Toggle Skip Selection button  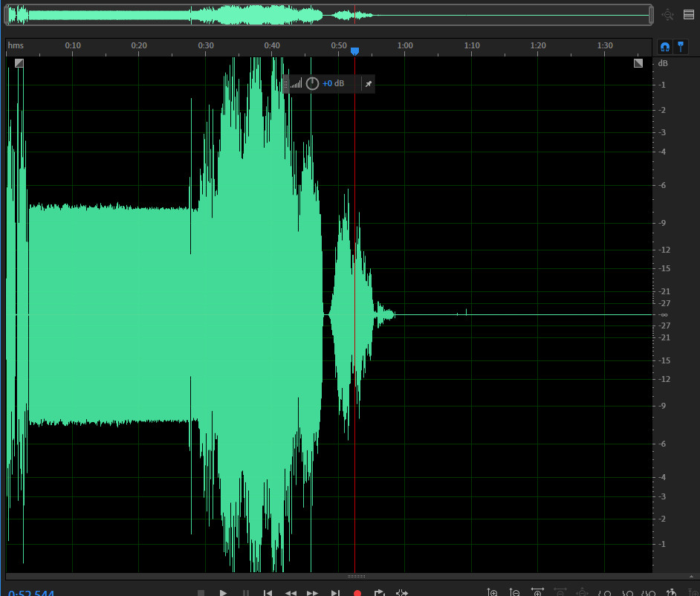point(402,593)
